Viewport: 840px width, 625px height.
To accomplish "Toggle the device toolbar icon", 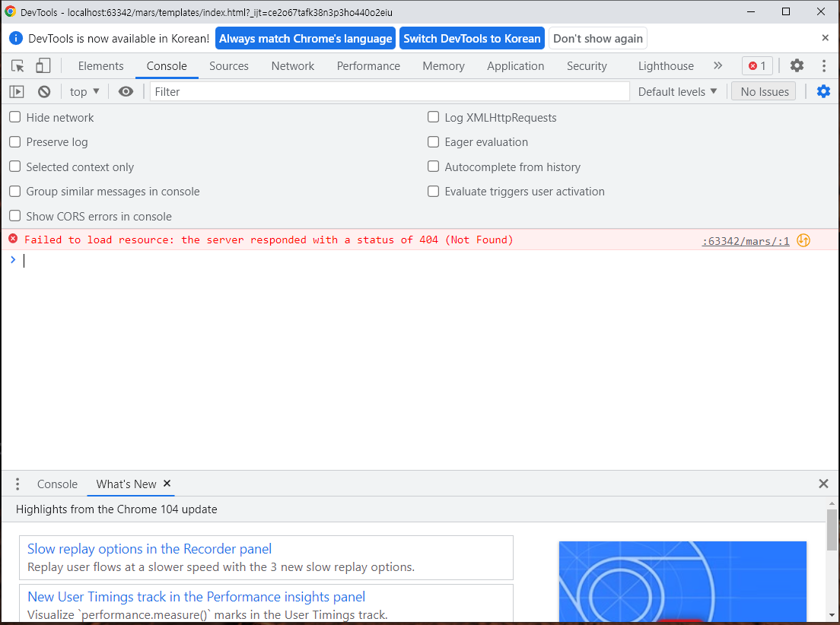I will tap(43, 66).
